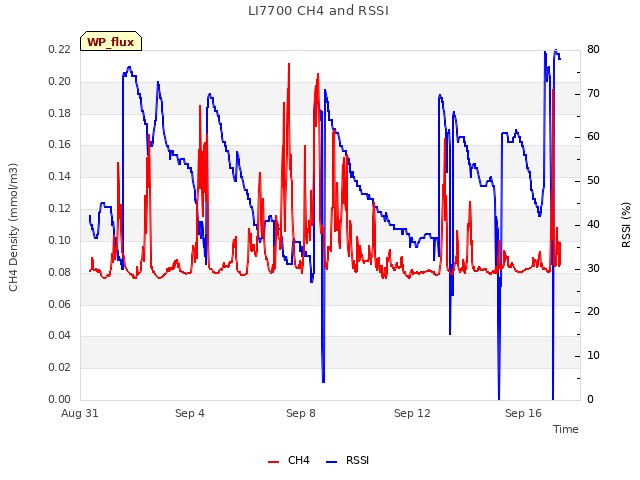Click the Sep 8 date tick label
This screenshot has width=640, height=480.
coord(301,413)
